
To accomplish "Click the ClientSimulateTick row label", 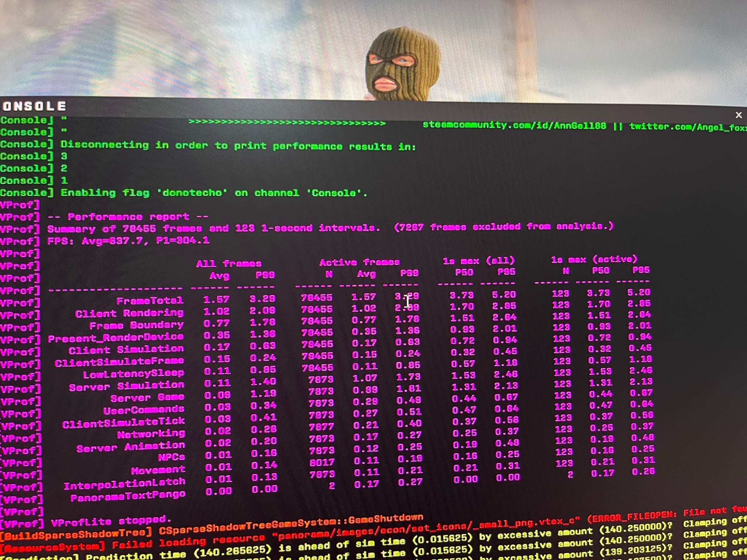I will click(x=123, y=422).
